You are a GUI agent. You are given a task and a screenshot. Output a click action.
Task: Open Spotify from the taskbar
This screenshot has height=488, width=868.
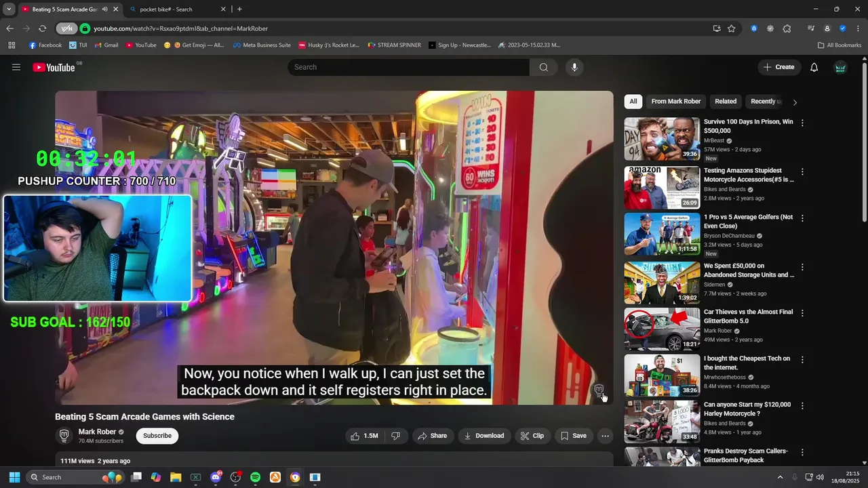coord(255,477)
